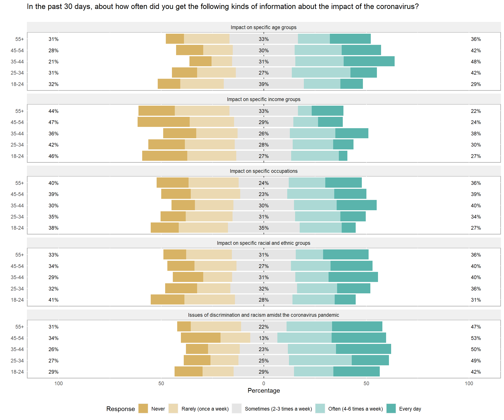Click the Often (4-6 times a week) legend swatch
504x420 pixels.
320,408
